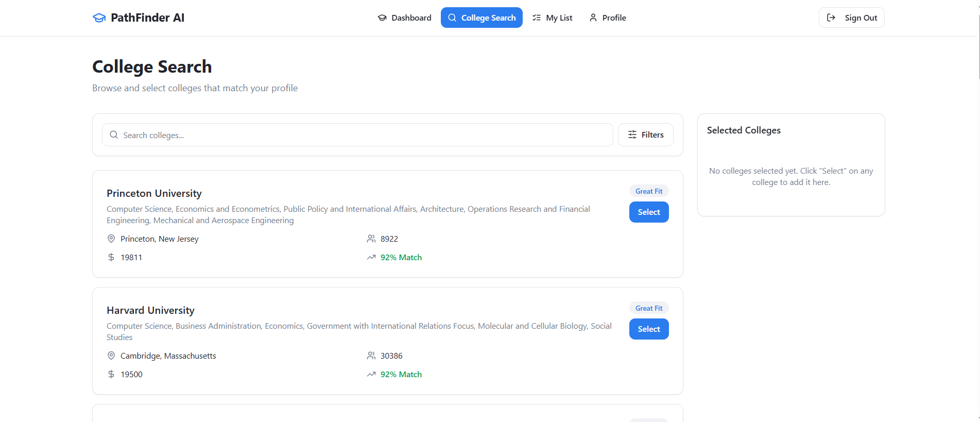Focus the Search colleges input field
Image resolution: width=980 pixels, height=422 pixels.
[x=357, y=134]
